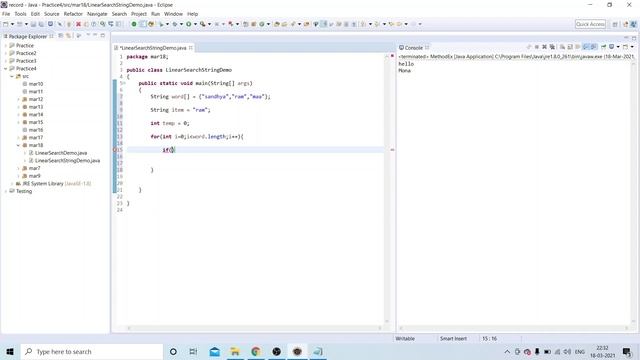640x360 pixels.
Task: Select the Console tab
Action: point(413,48)
